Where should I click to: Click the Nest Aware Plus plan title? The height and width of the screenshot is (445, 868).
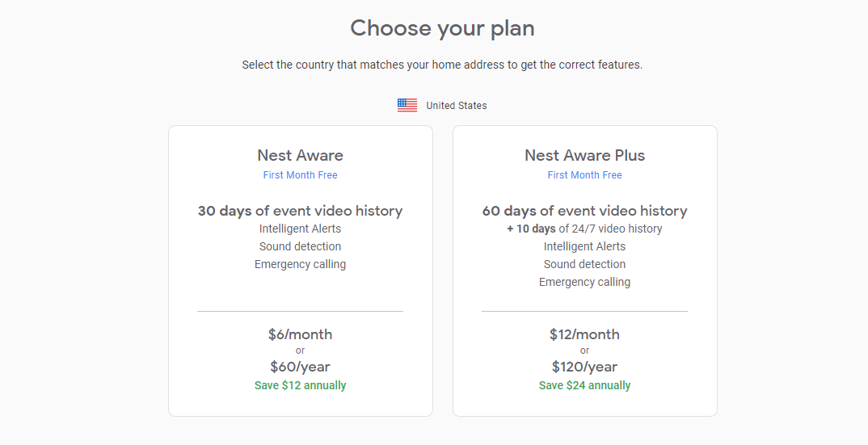pyautogui.click(x=584, y=155)
